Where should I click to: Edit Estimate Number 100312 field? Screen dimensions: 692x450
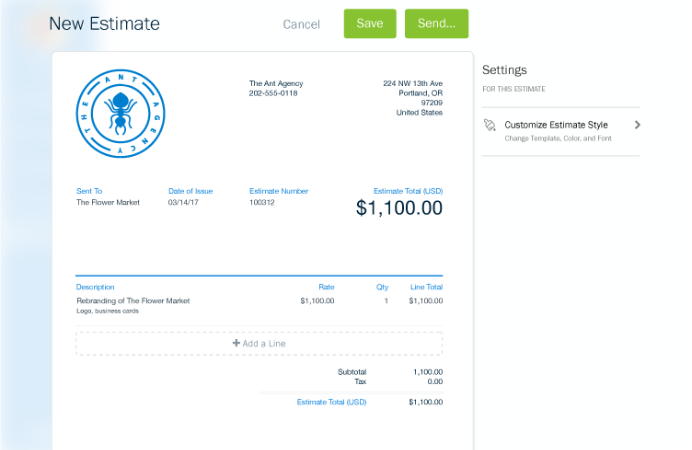[x=262, y=202]
